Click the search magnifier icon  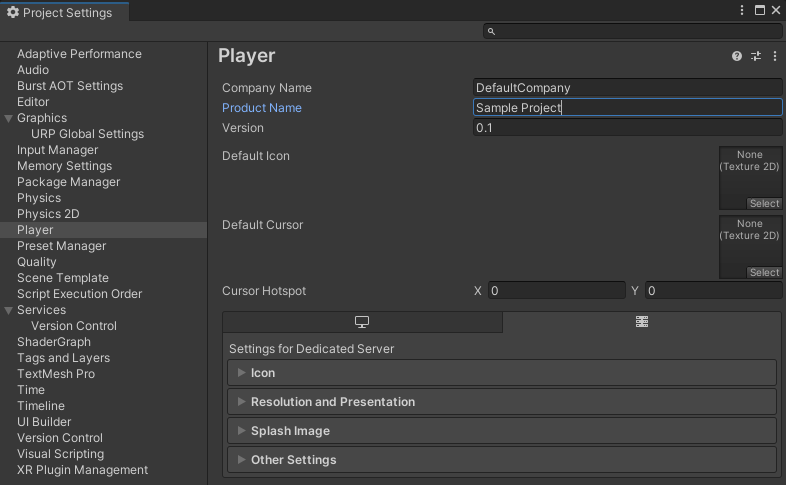[491, 32]
